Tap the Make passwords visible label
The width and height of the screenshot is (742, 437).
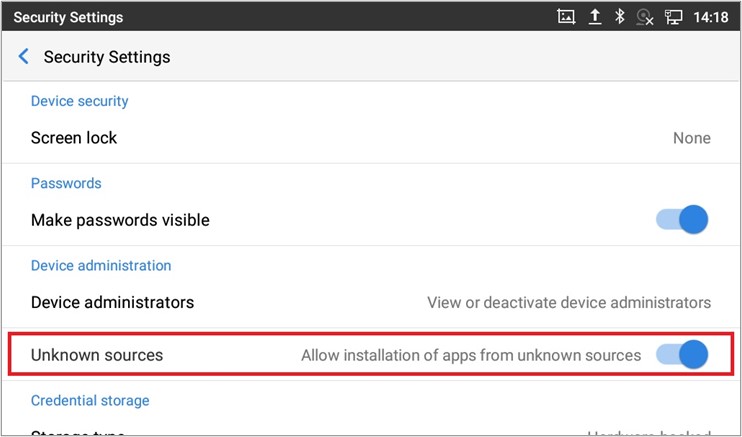tap(120, 220)
